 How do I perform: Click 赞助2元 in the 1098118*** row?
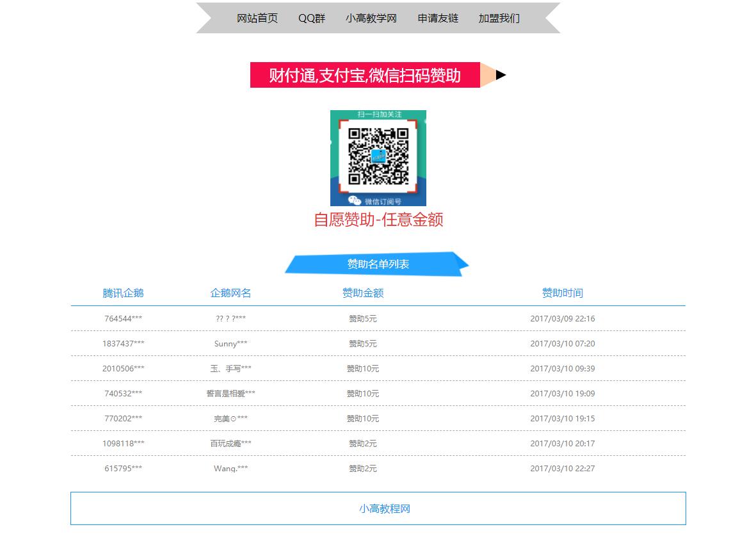click(362, 444)
